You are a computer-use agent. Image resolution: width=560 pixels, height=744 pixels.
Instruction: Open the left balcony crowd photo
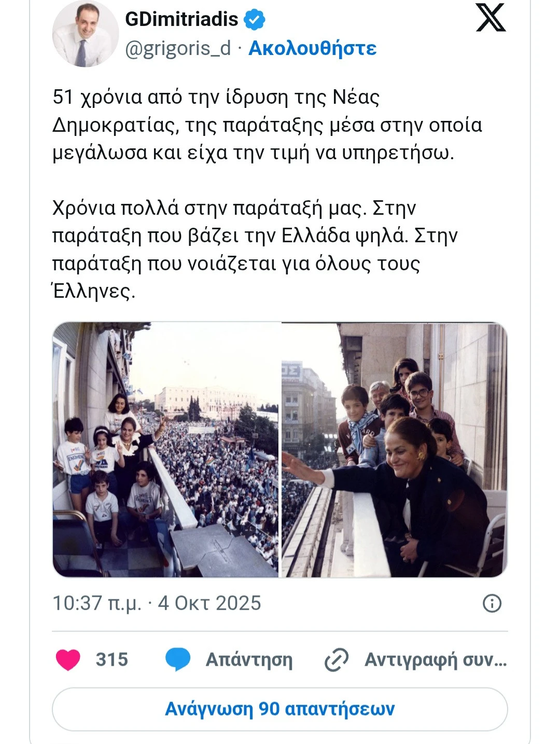[166, 449]
